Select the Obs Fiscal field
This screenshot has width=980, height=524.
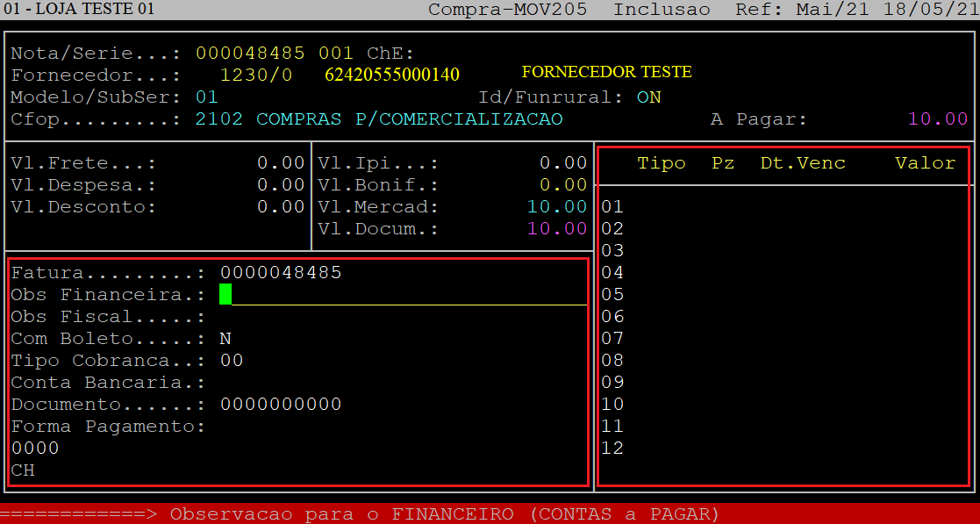[404, 317]
